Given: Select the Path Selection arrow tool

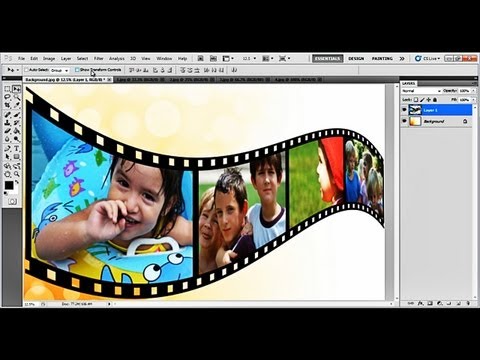Looking at the screenshot, I should point(7,157).
